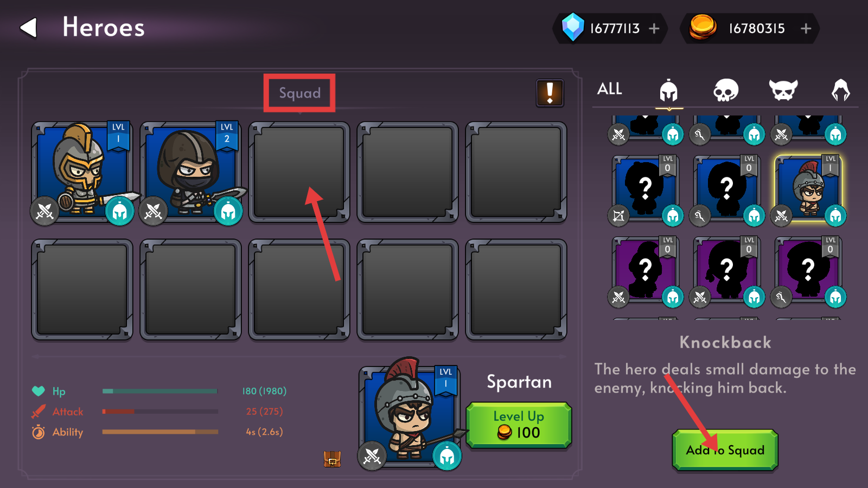This screenshot has height=488, width=868.
Task: Show ALL heroes tab
Action: coord(610,89)
